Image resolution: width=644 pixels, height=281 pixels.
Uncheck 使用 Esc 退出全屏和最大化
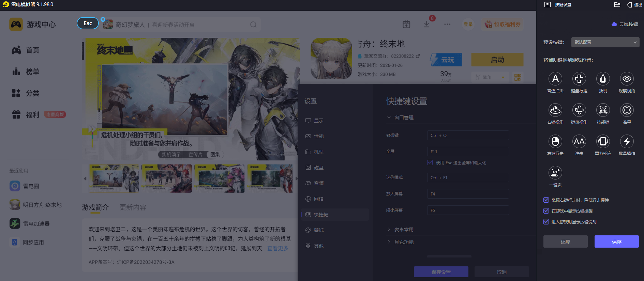click(430, 162)
